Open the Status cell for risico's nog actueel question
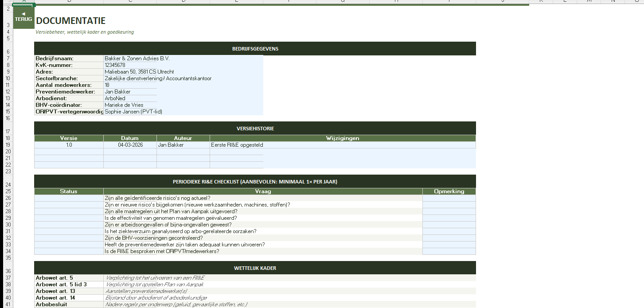 [x=69, y=198]
